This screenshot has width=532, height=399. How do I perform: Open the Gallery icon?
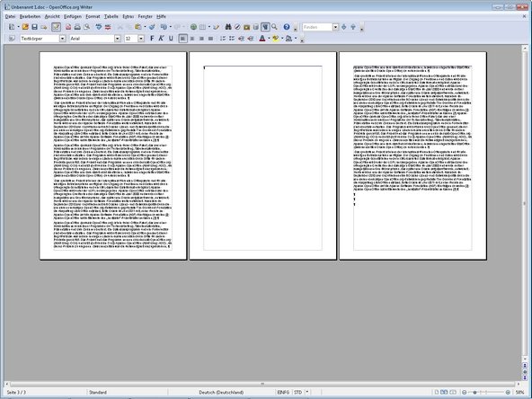[246, 27]
